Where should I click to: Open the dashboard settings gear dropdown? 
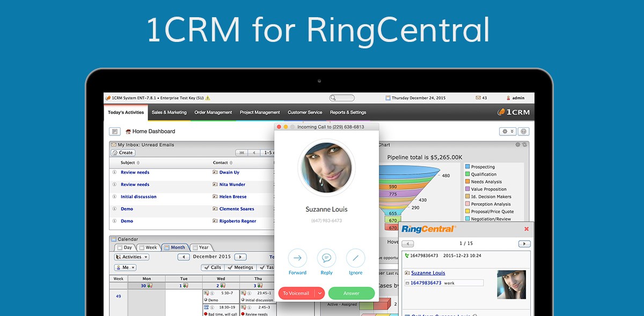tap(507, 131)
